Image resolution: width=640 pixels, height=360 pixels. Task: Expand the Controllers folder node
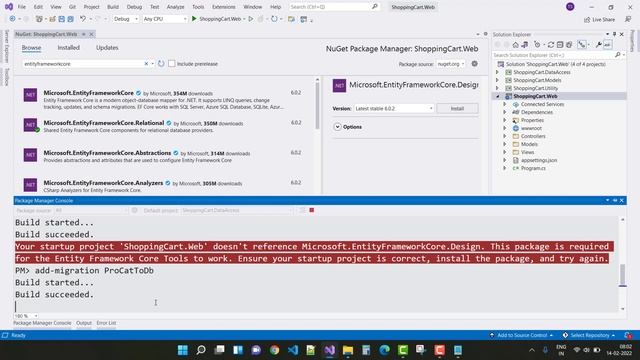pos(505,136)
